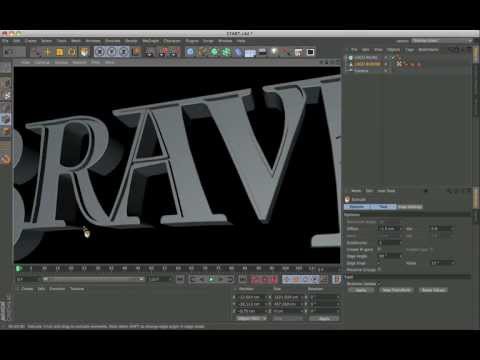
Task: Switch to the Snap Settings tab
Action: coord(410,207)
